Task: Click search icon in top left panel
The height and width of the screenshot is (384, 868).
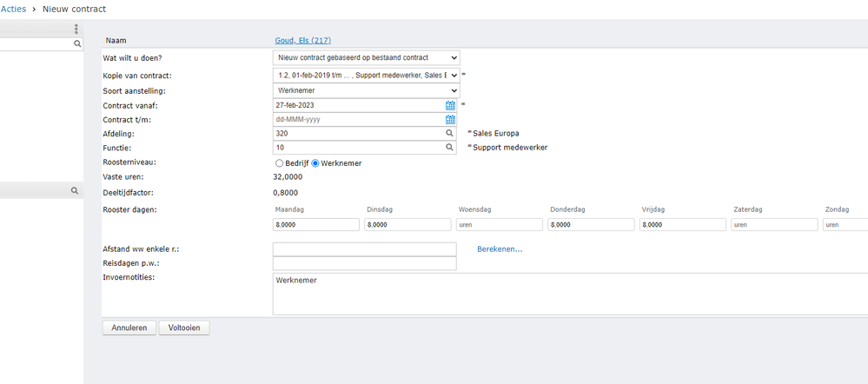Action: coord(77,43)
